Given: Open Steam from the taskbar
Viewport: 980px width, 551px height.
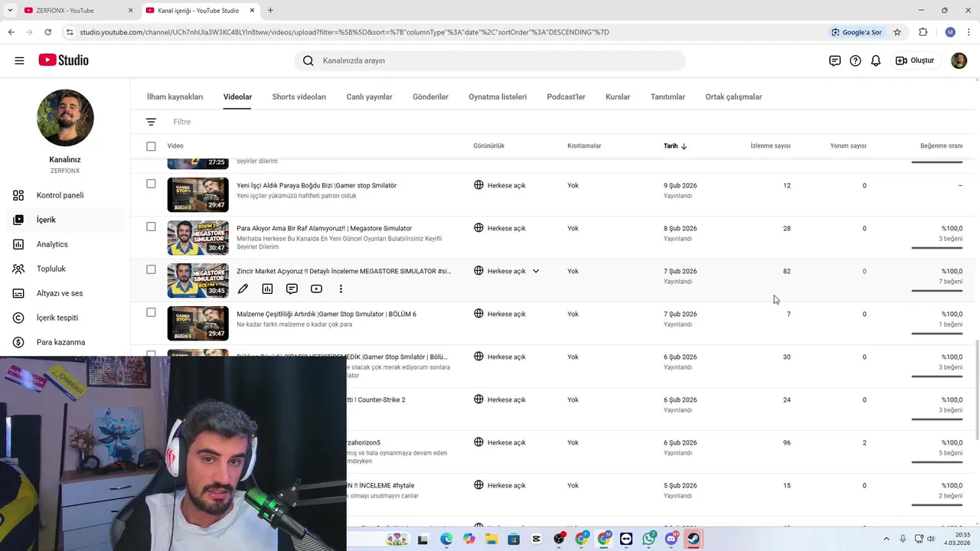Looking at the screenshot, I should click(693, 539).
